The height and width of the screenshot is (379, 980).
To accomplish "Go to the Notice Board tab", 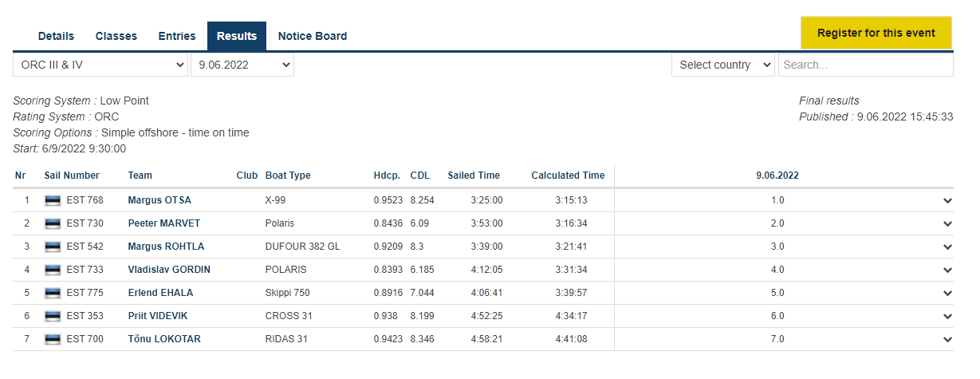I will pos(312,36).
